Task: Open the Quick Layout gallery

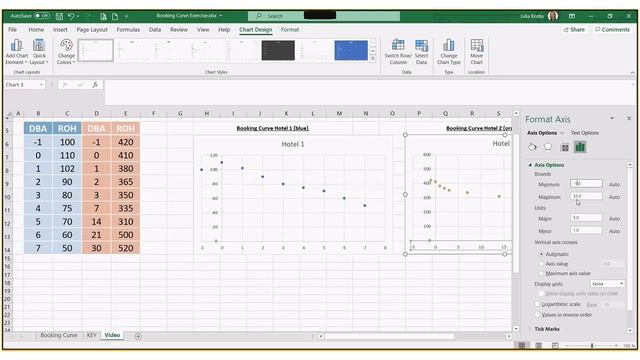Action: [x=39, y=52]
